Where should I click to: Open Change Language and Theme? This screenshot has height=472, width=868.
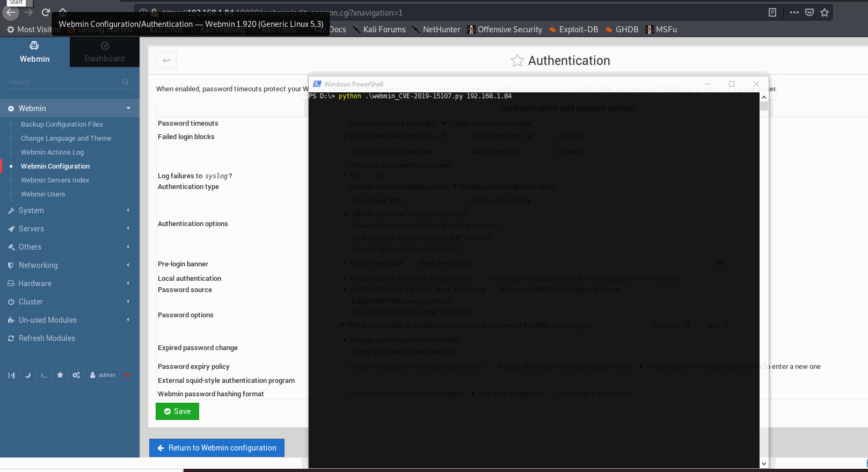tap(66, 138)
